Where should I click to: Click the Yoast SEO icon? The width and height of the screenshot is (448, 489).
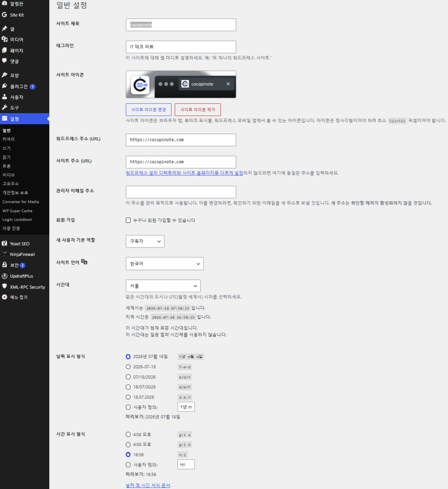pyautogui.click(x=4, y=243)
